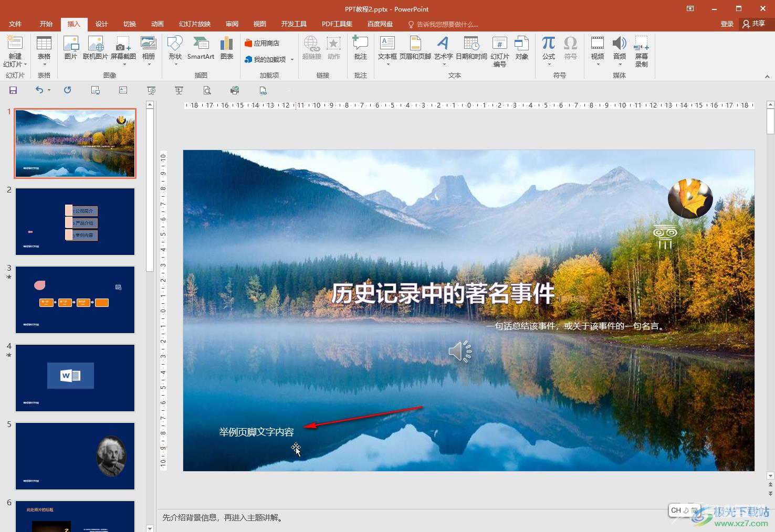Add a comment with 批注 icon
Viewport: 775px width, 532px height.
[361, 48]
